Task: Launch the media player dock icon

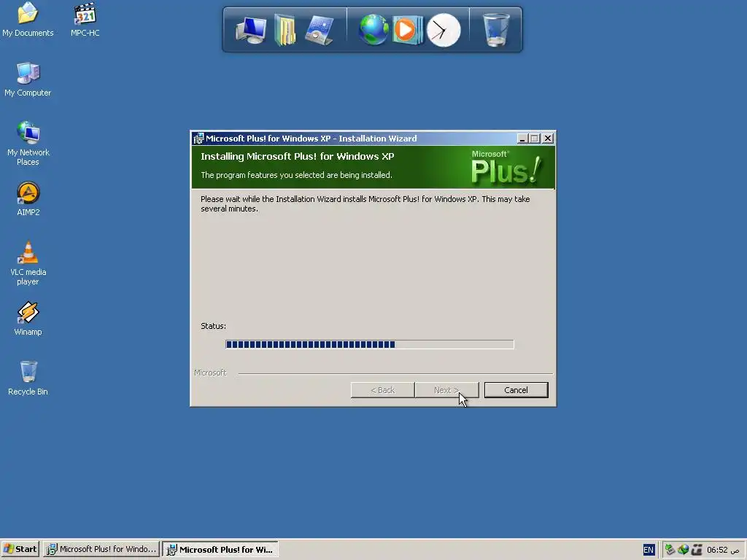Action: [407, 30]
